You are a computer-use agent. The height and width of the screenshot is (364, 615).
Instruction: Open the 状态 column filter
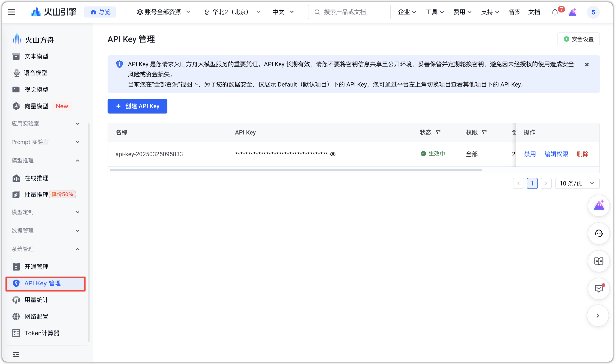pyautogui.click(x=438, y=132)
